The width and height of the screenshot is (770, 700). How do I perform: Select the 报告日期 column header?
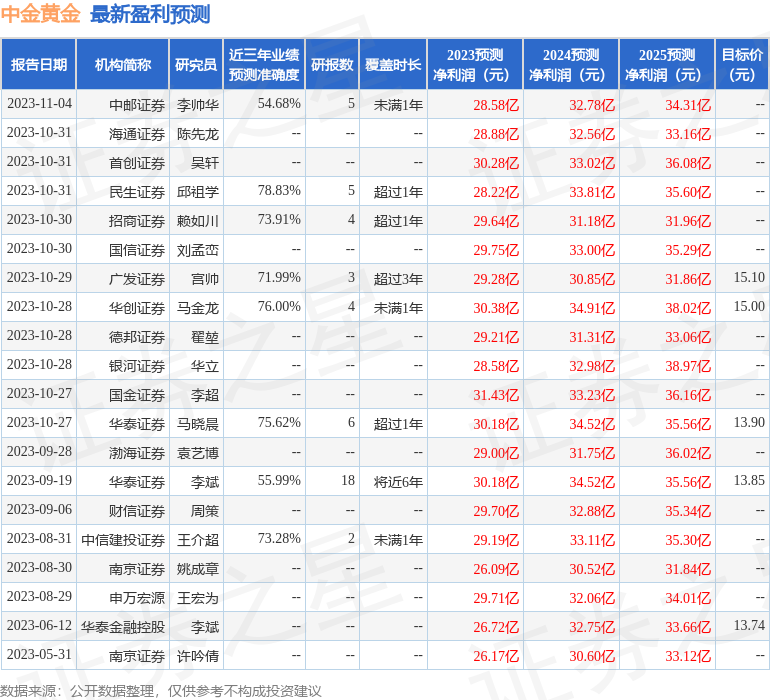pos(39,64)
